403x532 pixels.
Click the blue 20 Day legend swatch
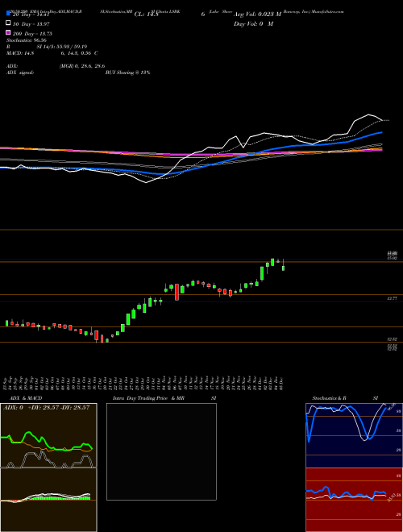tap(8, 14)
